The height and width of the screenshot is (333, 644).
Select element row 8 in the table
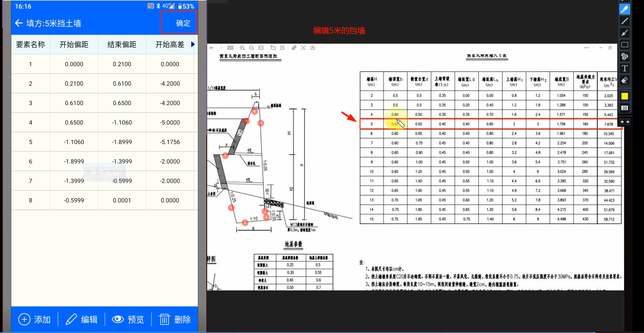point(105,200)
